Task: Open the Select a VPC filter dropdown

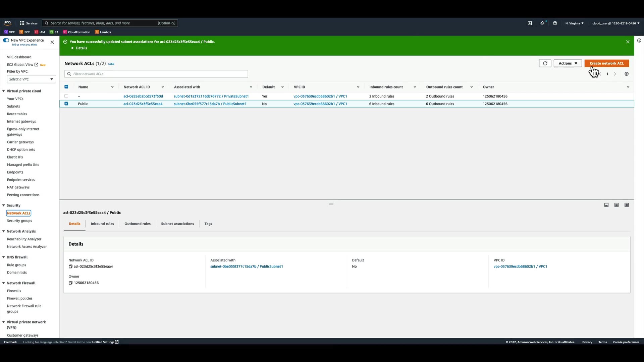Action: [x=31, y=79]
